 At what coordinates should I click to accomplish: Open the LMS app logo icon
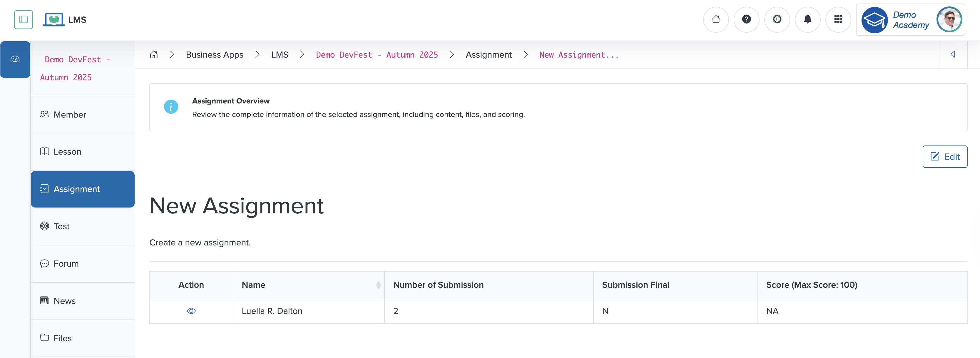(54, 19)
